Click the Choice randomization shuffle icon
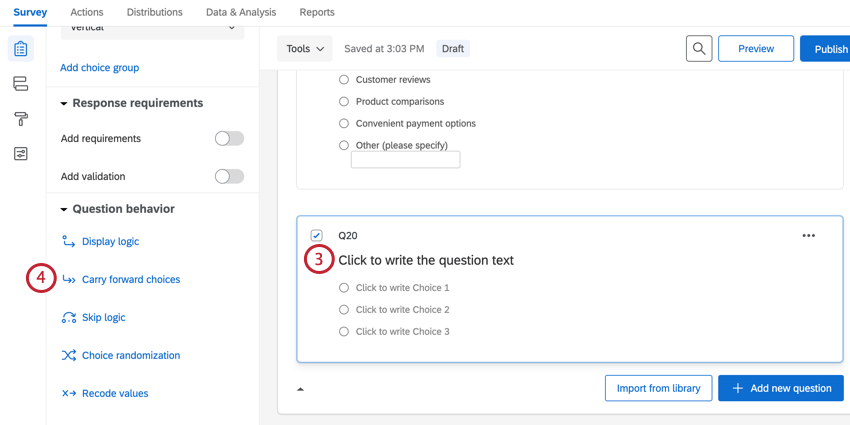The width and height of the screenshot is (850, 425). tap(69, 356)
